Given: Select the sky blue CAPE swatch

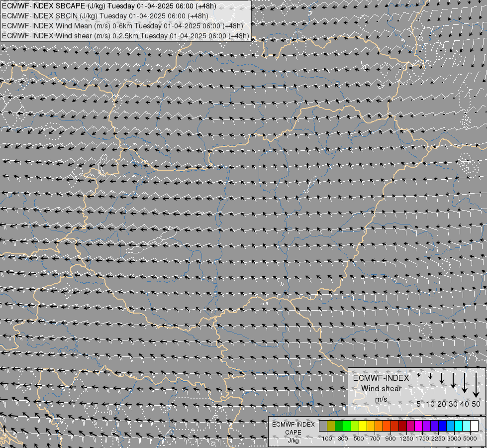Looking at the screenshot, I should 450,426.
